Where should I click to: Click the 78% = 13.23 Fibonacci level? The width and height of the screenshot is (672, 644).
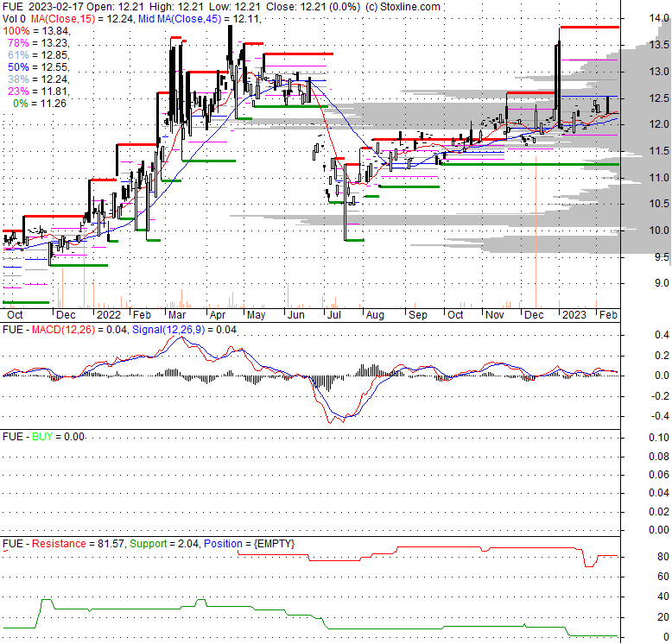coord(39,43)
